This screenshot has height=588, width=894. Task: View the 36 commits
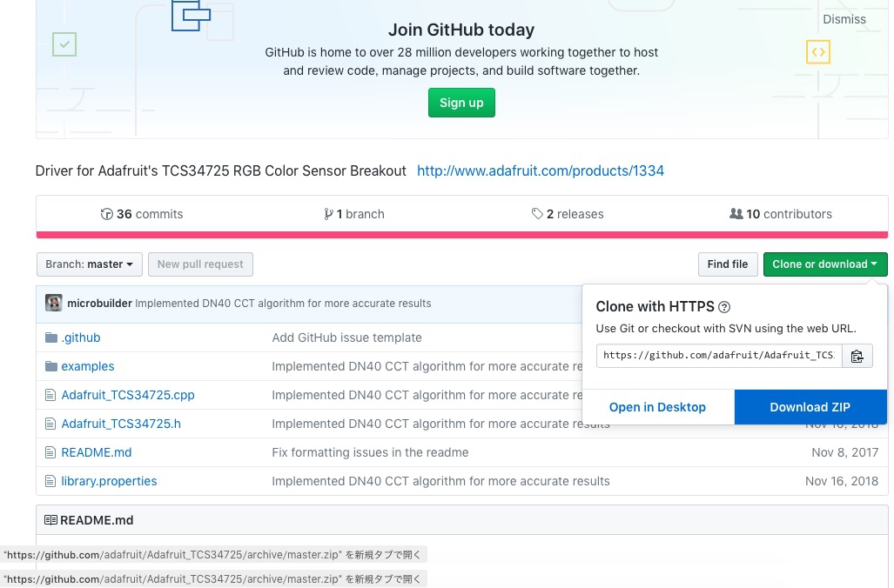point(143,214)
